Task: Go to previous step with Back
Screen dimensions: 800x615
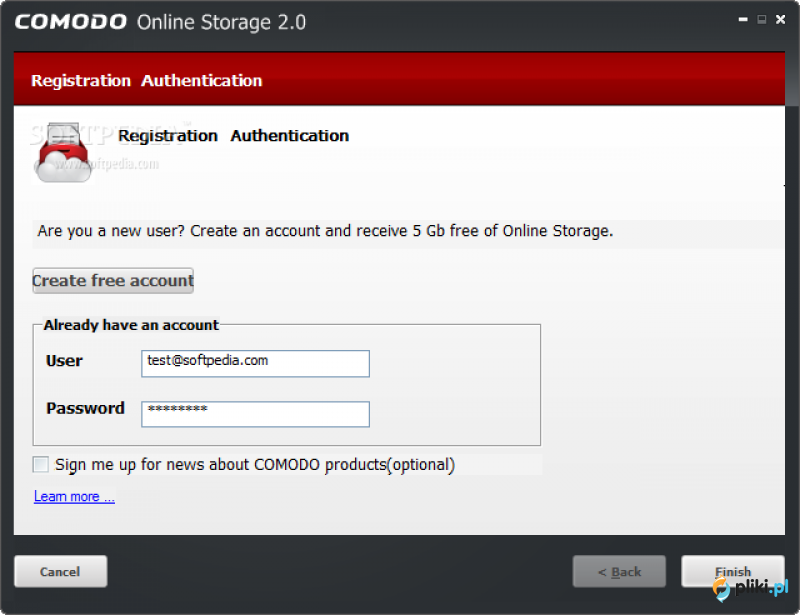Action: pyautogui.click(x=619, y=572)
